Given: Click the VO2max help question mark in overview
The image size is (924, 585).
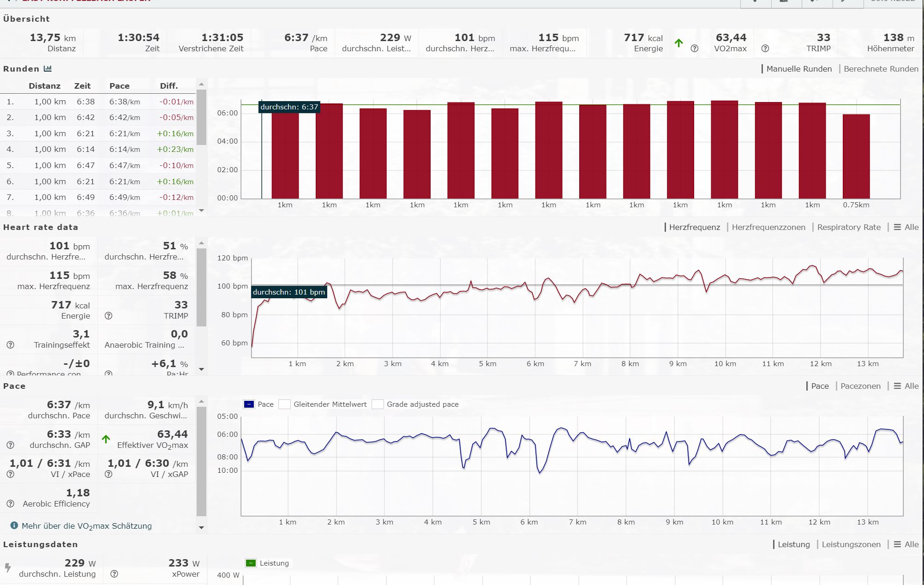Looking at the screenshot, I should 694,48.
